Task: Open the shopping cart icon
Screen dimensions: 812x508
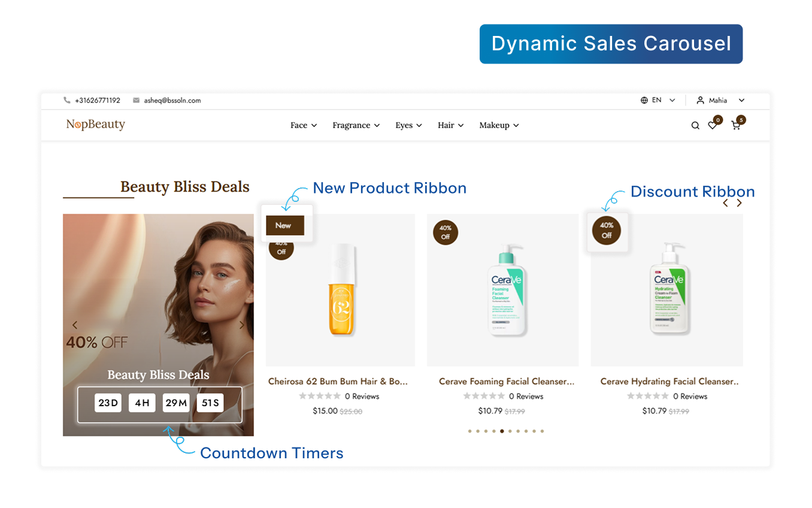Action: [735, 126]
